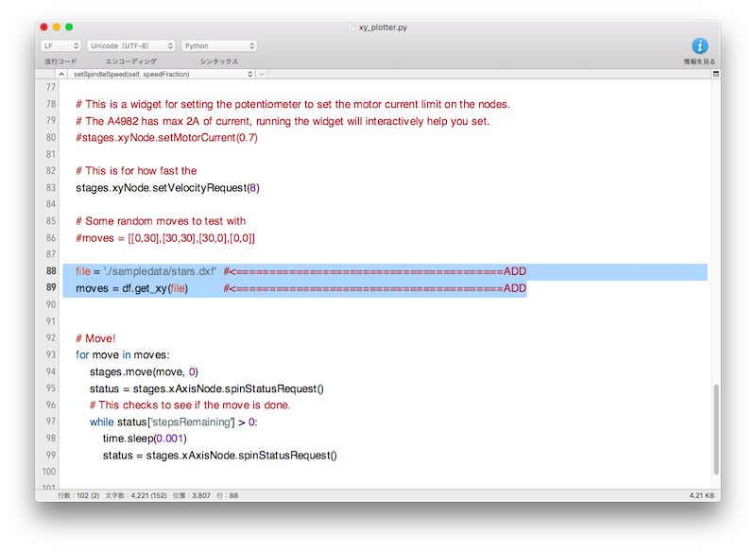Click the potentiometer widget comment on line 78
The width and height of the screenshot is (756, 552).
point(293,105)
